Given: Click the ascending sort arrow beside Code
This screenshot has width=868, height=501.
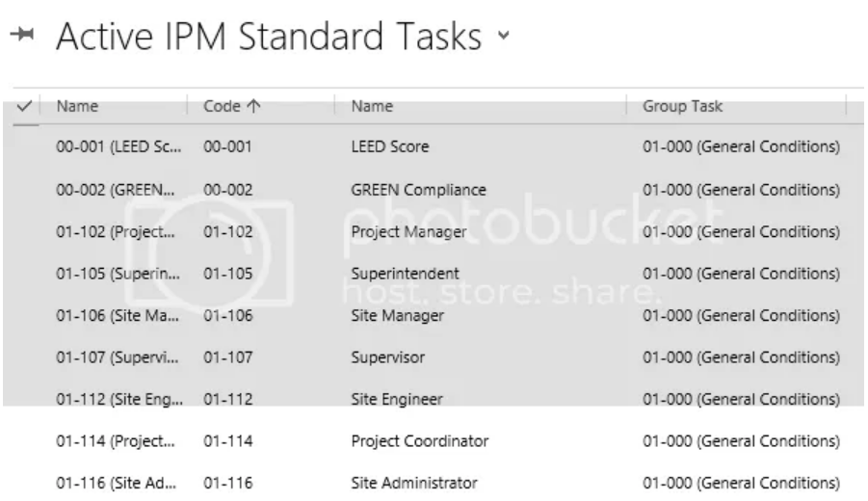Looking at the screenshot, I should (x=253, y=106).
